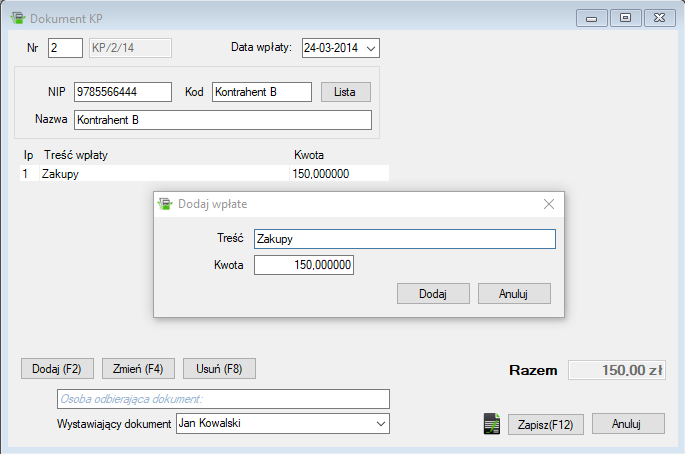This screenshot has width=685, height=454.
Task: Select the Nazwa field with Kontrahent B
Action: [222, 120]
